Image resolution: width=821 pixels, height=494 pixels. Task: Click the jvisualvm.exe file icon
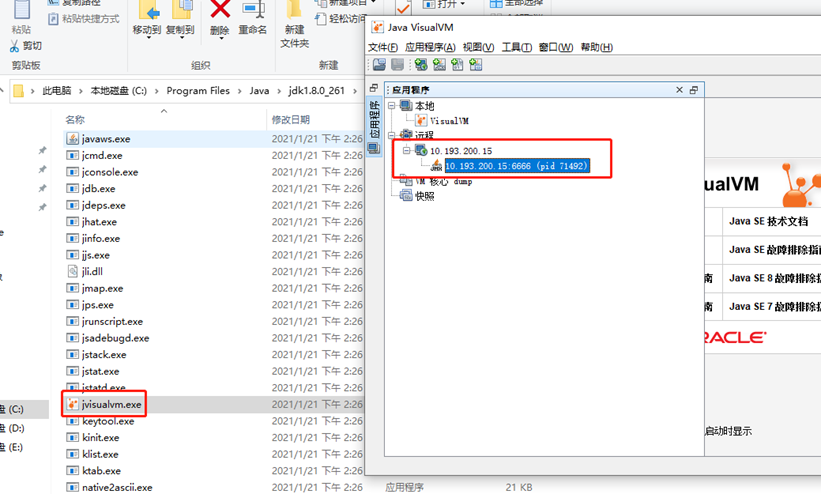coord(72,404)
